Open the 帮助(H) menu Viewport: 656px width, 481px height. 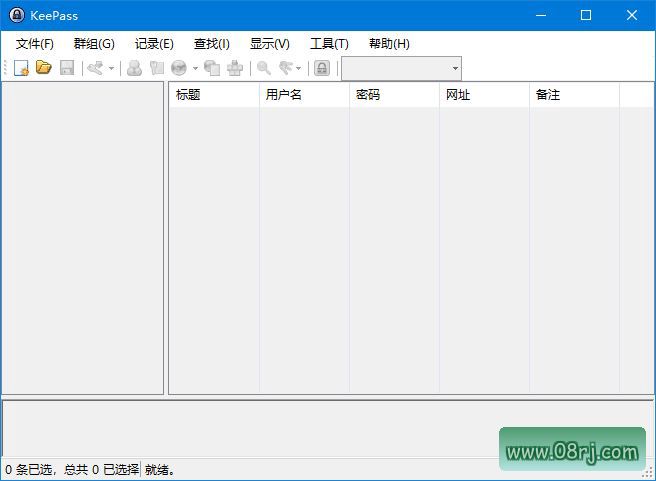[389, 43]
